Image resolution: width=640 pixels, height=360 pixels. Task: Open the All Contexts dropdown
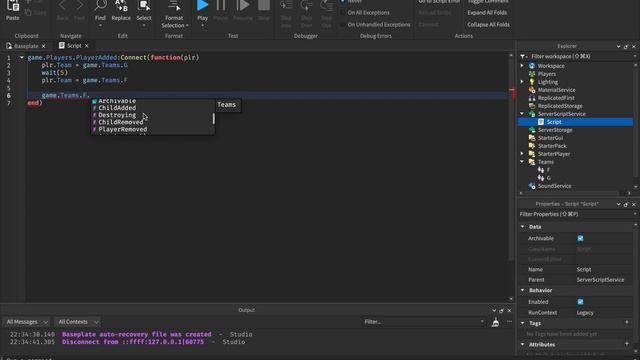point(78,322)
